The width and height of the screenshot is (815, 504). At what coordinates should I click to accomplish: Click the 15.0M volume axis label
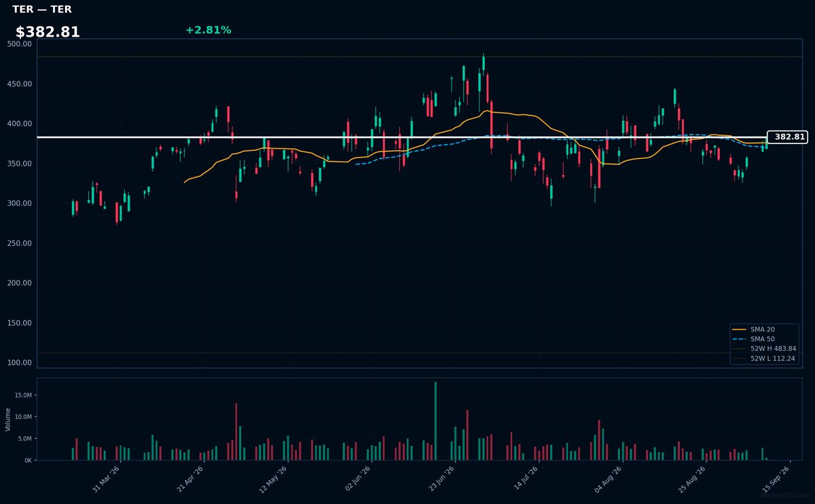point(23,395)
